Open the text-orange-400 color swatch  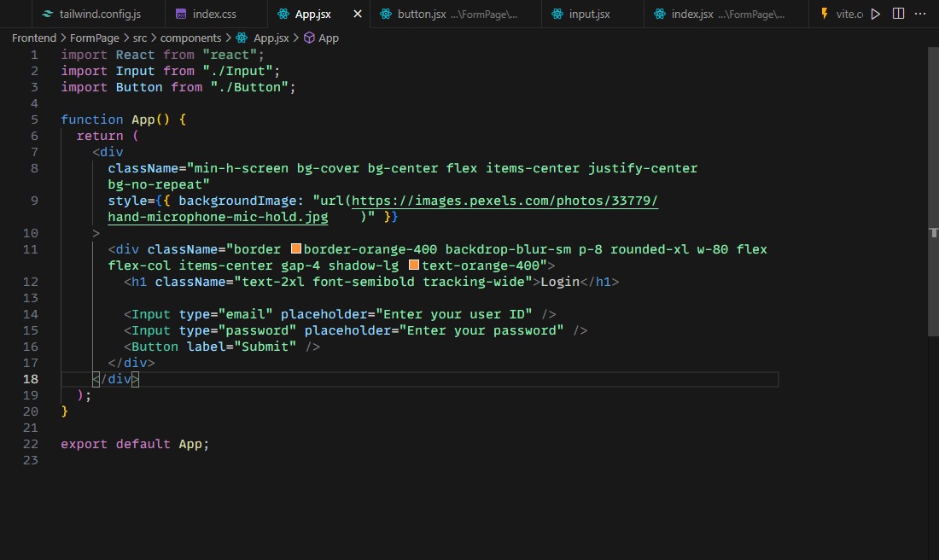414,265
